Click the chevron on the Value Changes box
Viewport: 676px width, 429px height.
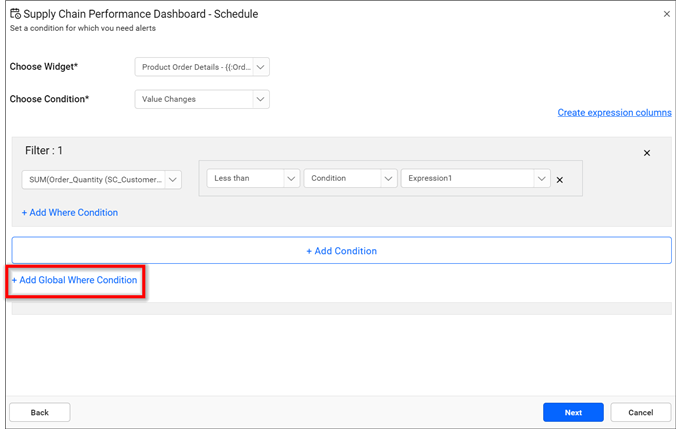(x=260, y=99)
